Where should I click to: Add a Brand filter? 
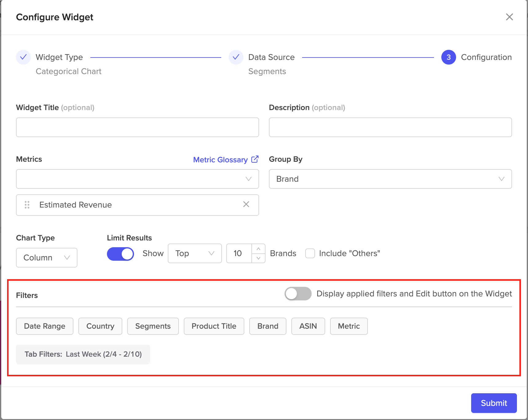coord(268,326)
